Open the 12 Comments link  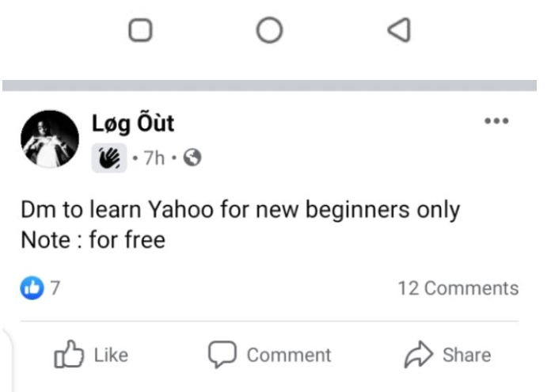coord(458,288)
